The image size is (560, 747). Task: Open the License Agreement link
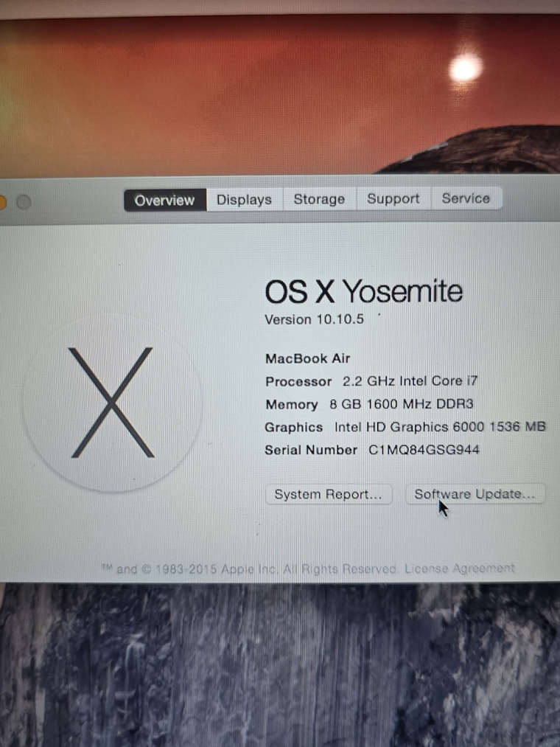click(x=460, y=569)
